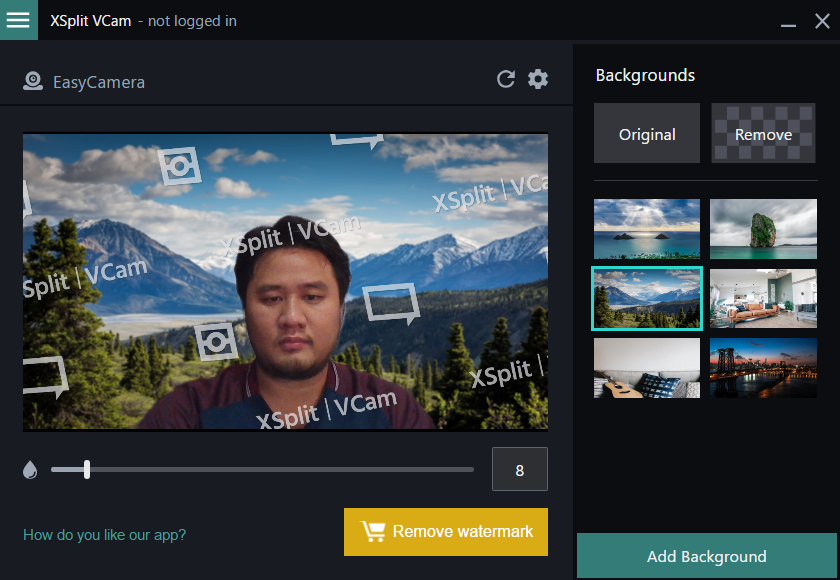Open camera settings gear icon
This screenshot has height=580, width=840.
click(x=538, y=79)
